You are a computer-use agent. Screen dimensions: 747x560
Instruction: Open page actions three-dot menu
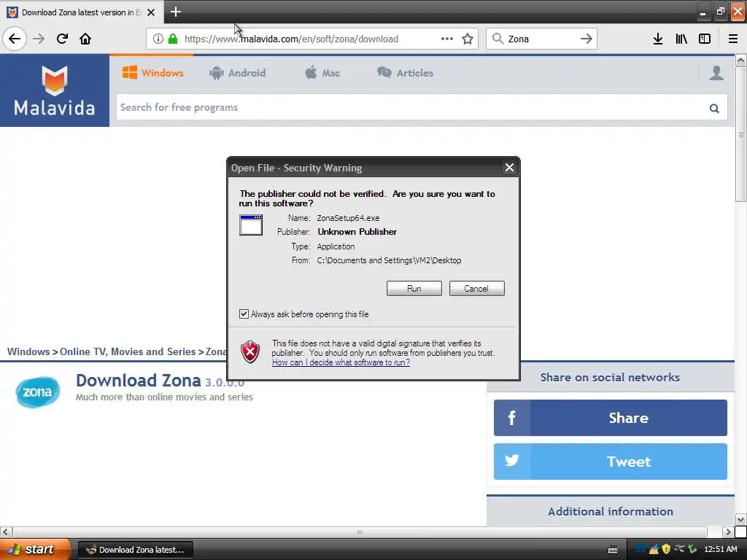coord(447,39)
